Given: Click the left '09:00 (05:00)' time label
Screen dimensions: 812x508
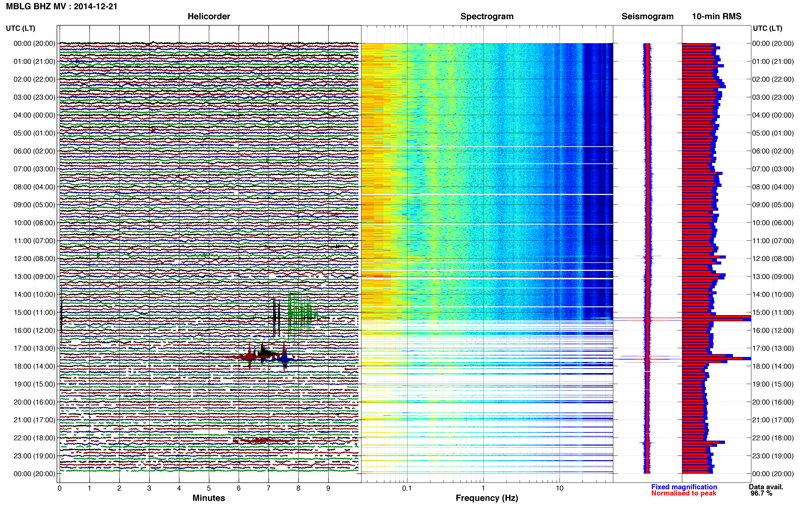Looking at the screenshot, I should (34, 205).
